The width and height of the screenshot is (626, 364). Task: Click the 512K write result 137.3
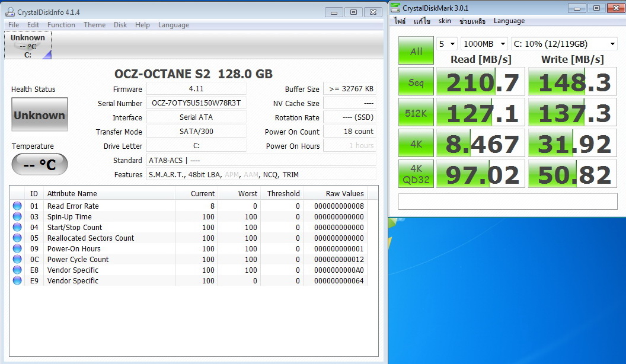click(x=573, y=113)
